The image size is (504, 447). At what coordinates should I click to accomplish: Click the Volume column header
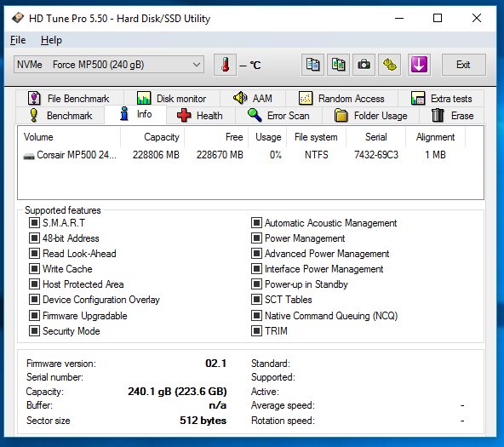coord(69,137)
